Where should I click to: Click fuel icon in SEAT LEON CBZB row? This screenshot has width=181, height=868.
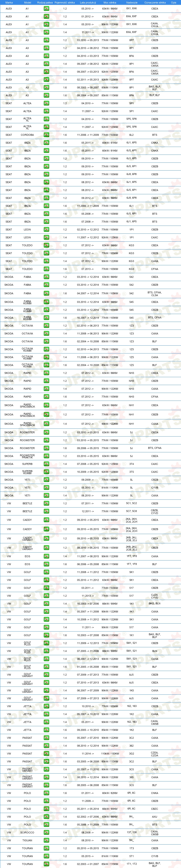point(46,230)
